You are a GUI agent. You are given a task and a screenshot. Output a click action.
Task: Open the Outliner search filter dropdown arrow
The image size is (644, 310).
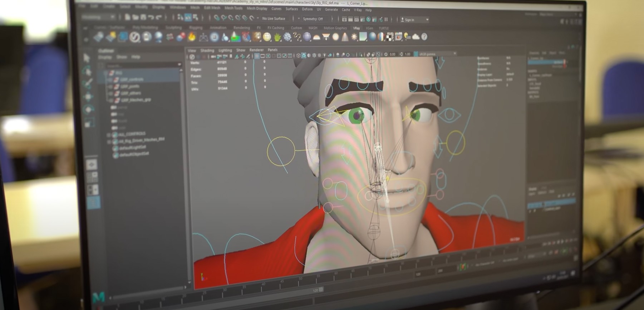click(180, 65)
